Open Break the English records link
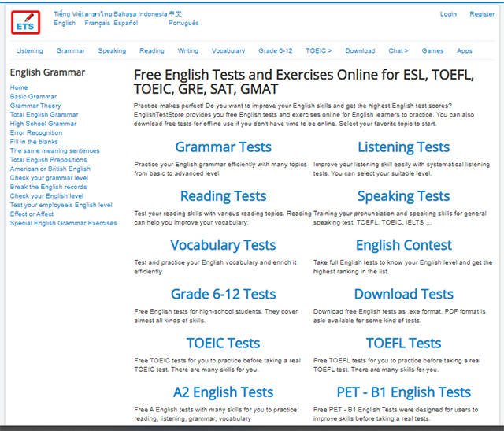Image resolution: width=504 pixels, height=431 pixels. point(48,187)
